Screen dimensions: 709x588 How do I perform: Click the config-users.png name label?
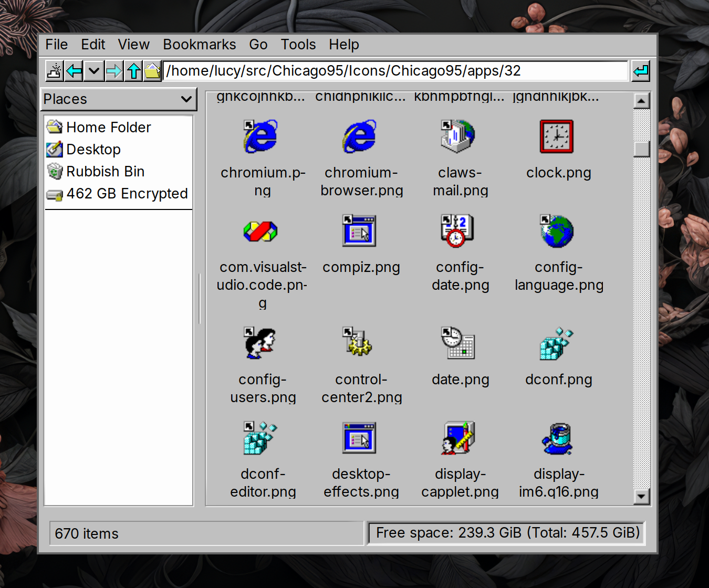coord(263,388)
